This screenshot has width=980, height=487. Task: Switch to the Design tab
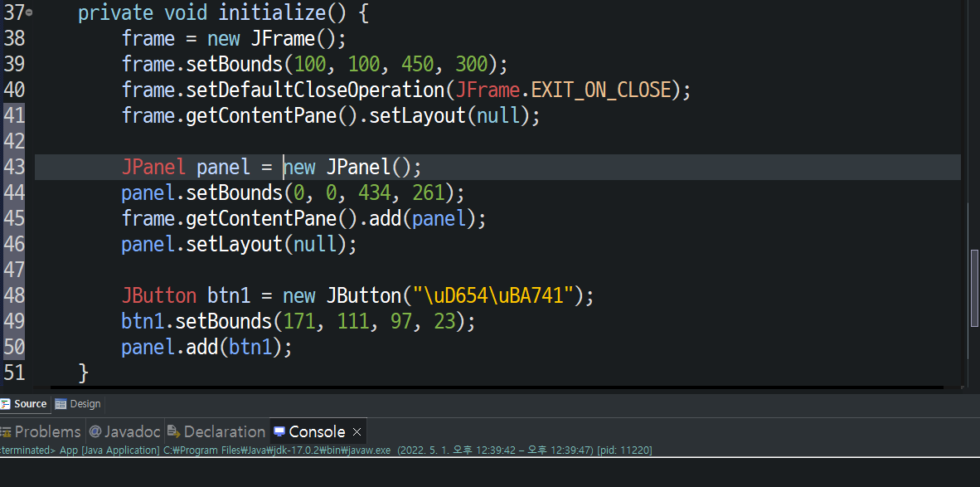click(78, 404)
